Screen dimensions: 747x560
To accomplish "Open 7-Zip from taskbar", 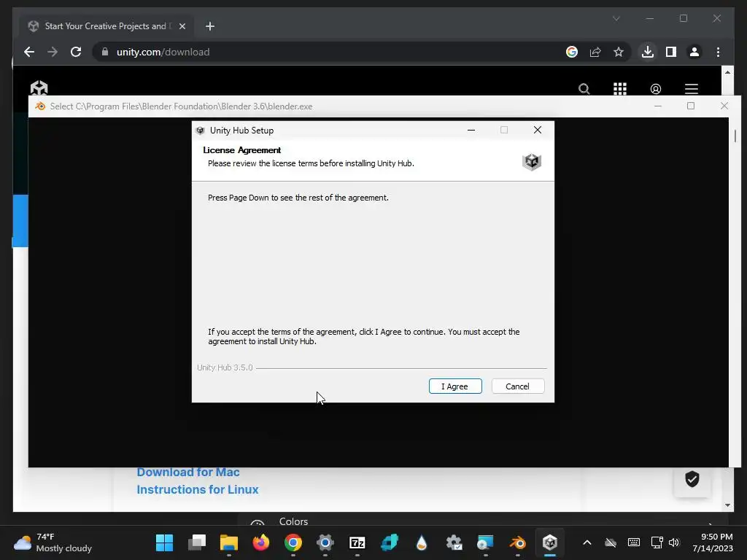I will coord(357,542).
